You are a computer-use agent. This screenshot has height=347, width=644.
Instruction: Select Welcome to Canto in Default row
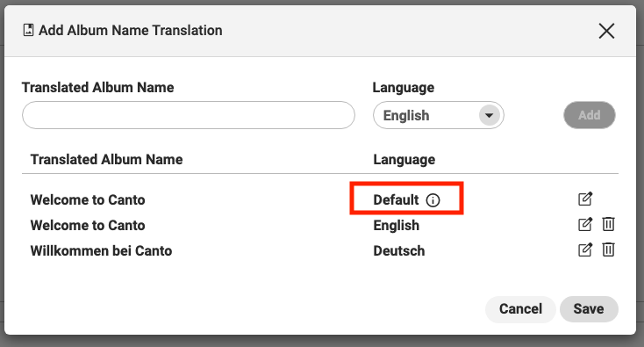click(88, 199)
